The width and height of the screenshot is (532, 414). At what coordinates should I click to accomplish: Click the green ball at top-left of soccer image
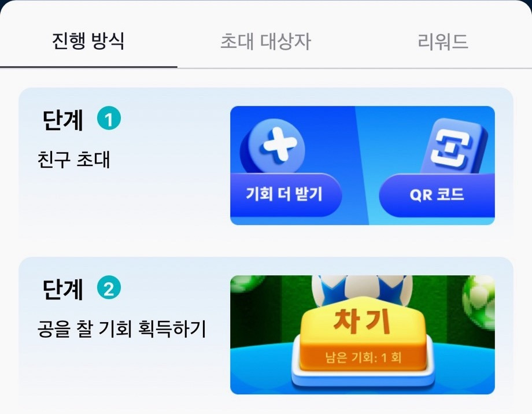point(246,283)
